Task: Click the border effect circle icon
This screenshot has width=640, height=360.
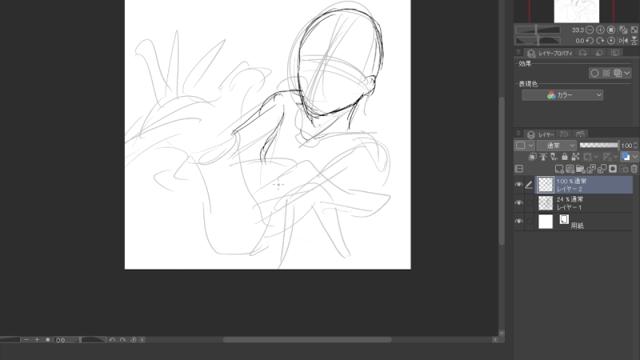Action: [x=595, y=73]
